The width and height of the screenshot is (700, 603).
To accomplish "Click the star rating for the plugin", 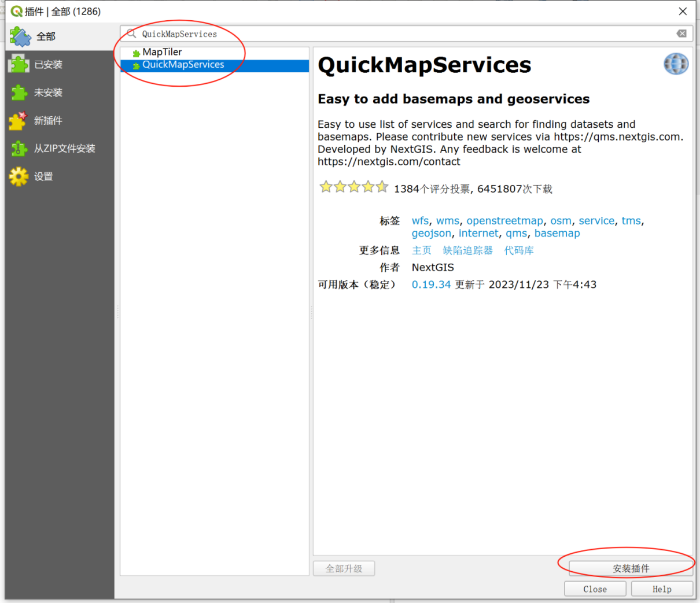I will (354, 187).
